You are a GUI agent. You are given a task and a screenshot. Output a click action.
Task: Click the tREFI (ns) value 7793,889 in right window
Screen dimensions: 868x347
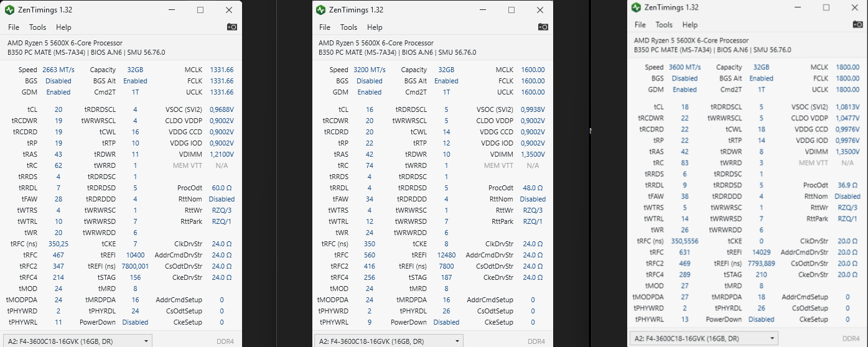click(762, 264)
